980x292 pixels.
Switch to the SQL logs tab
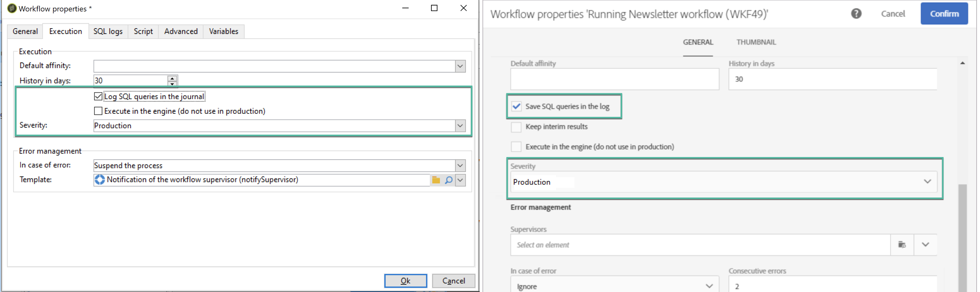tap(108, 31)
